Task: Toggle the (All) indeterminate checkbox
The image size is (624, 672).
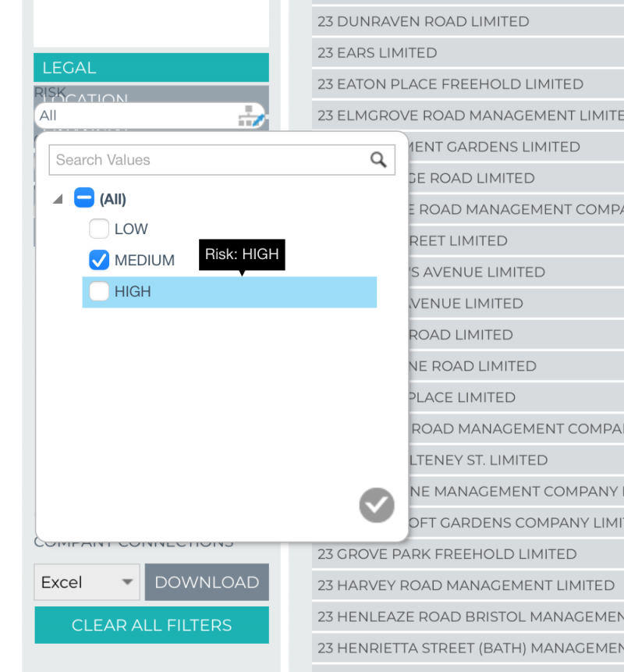Action: [83, 197]
